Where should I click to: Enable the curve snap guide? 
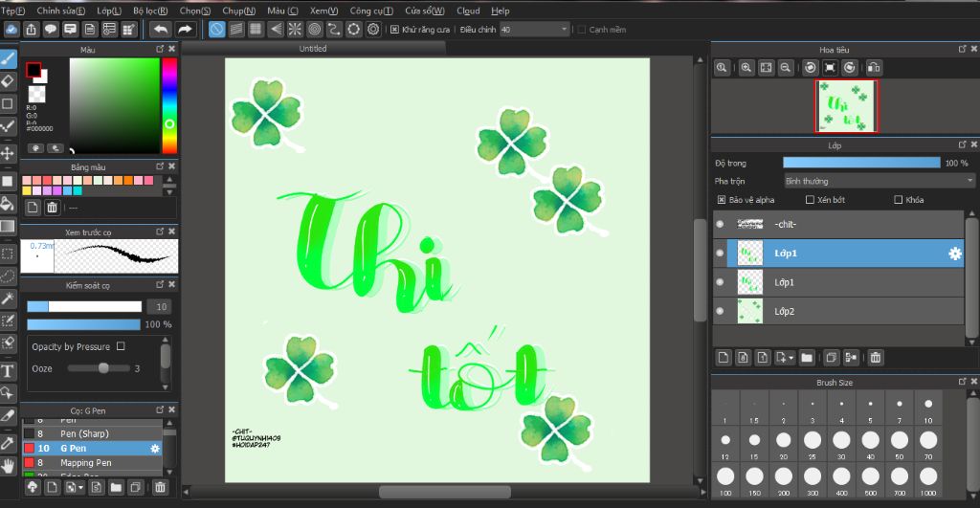coord(334,30)
